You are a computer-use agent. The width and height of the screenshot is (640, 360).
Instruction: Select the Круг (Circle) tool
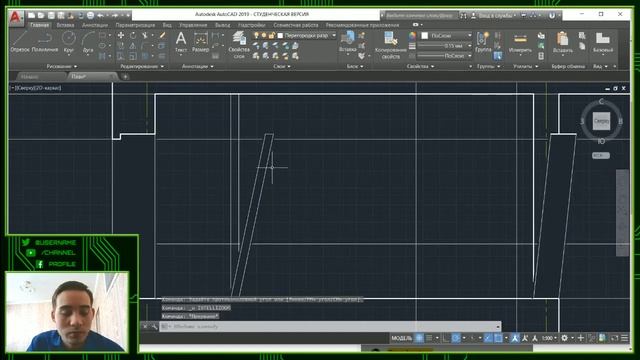tap(69, 42)
